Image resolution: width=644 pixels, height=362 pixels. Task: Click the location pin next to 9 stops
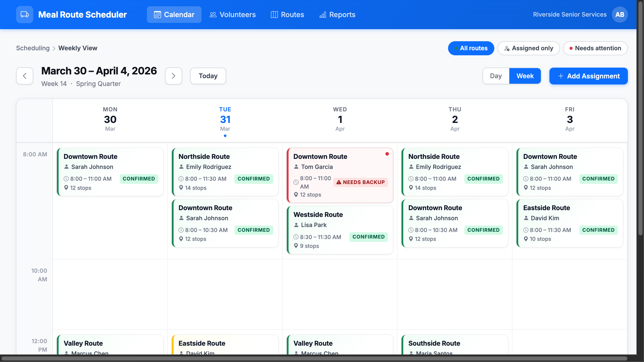296,246
